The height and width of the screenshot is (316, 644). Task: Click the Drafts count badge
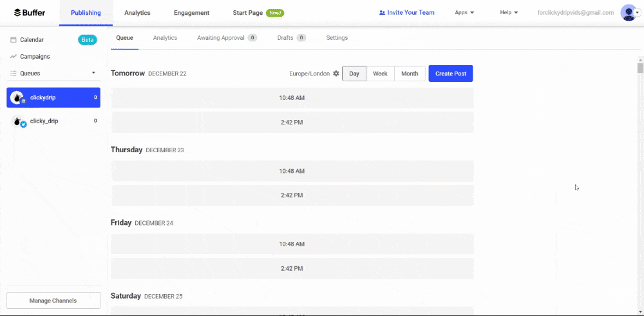(301, 38)
